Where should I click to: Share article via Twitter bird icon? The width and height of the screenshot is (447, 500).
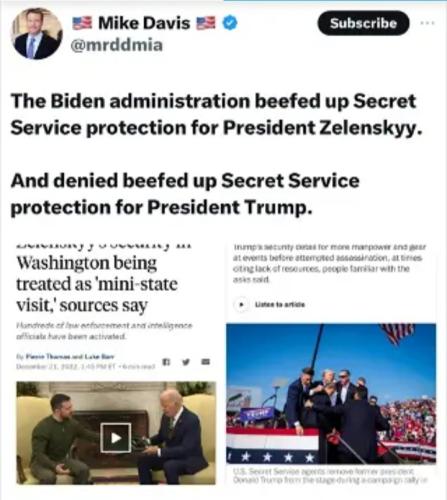pos(186,362)
